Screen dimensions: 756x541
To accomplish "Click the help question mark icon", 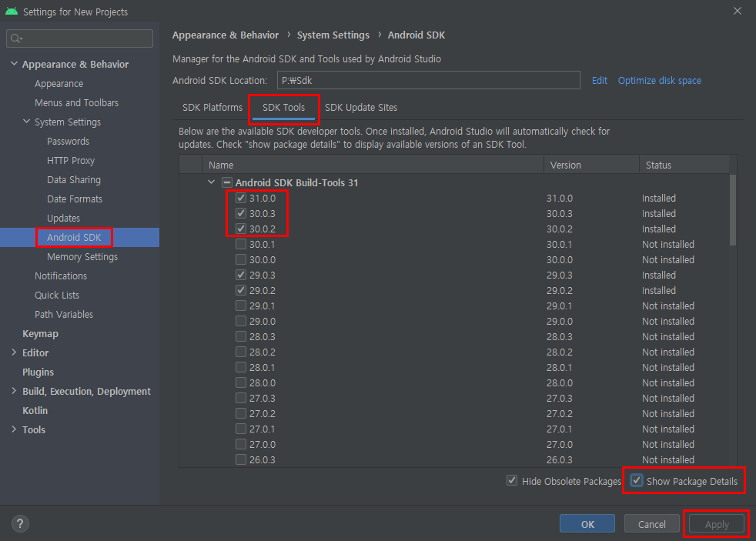I will 20,523.
